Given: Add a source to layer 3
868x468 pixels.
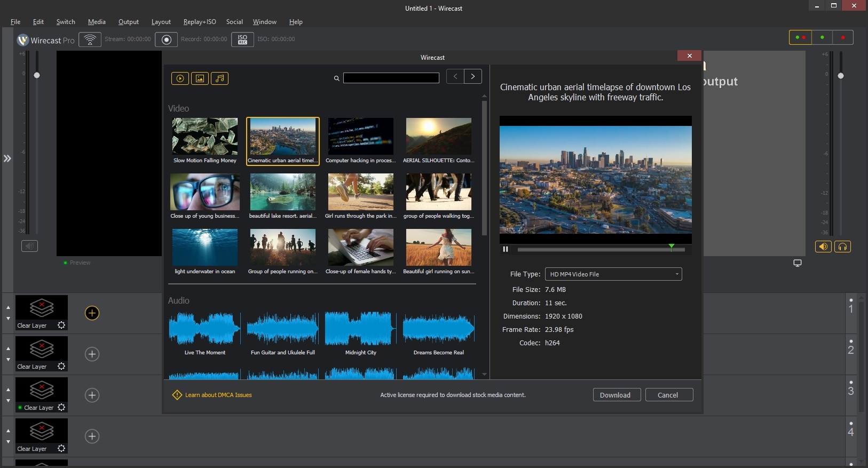Looking at the screenshot, I should tap(92, 395).
